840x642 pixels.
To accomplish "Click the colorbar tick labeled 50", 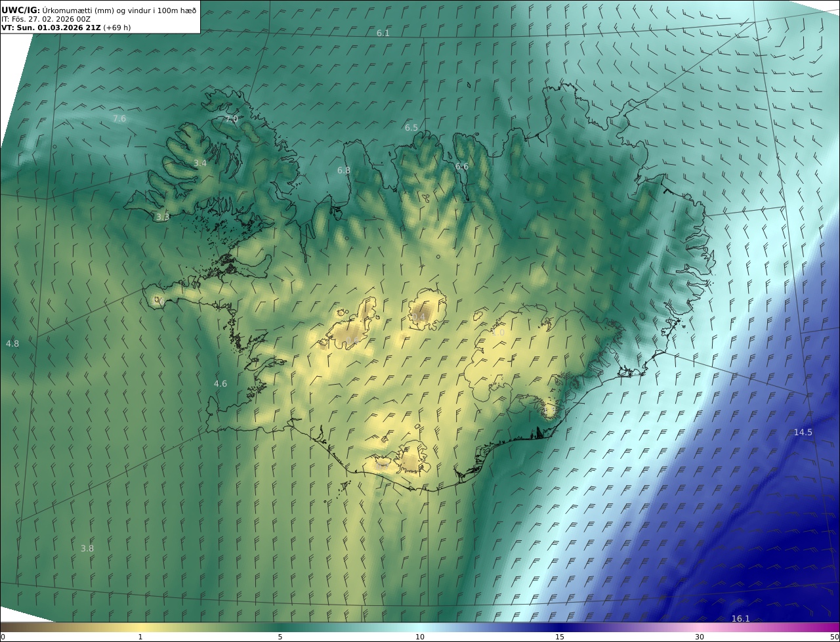I will 835,637.
